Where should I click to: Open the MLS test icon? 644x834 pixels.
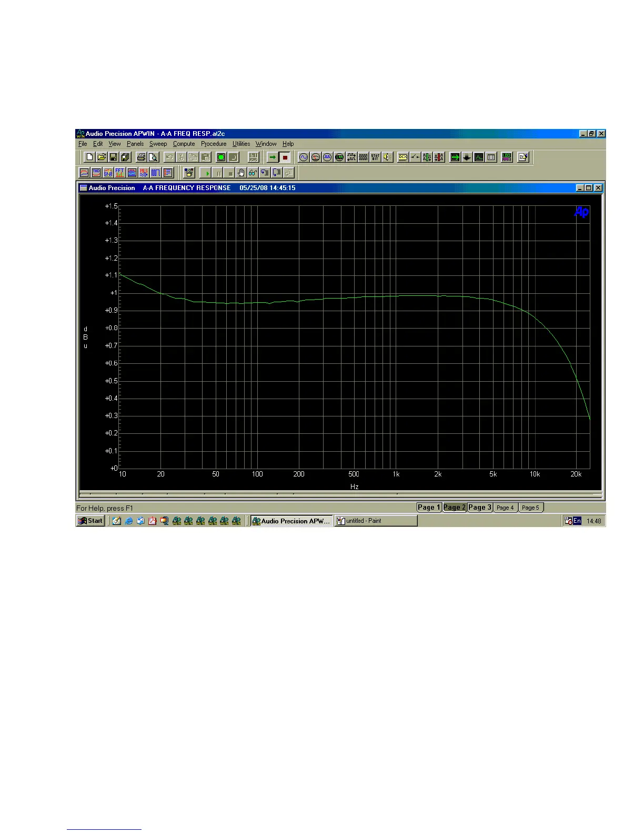144,173
